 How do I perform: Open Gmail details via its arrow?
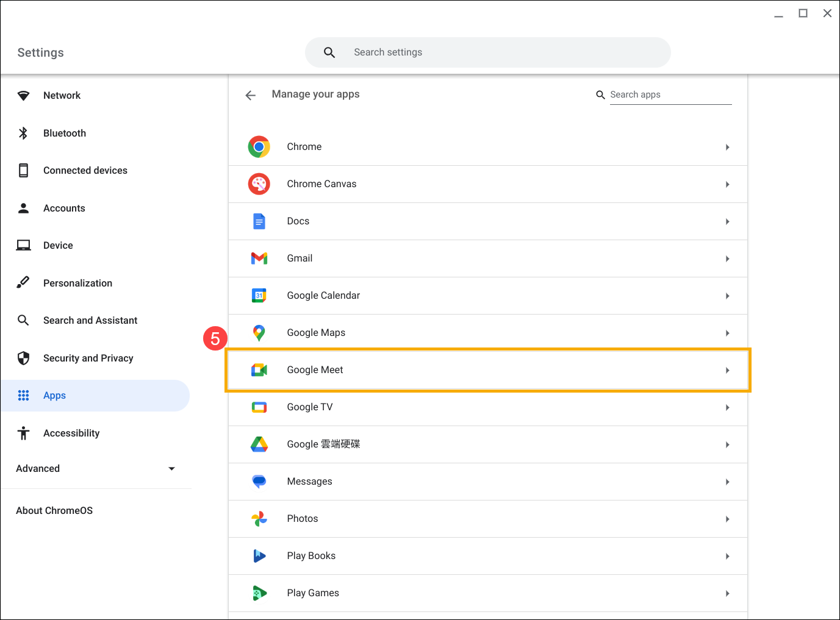click(728, 259)
